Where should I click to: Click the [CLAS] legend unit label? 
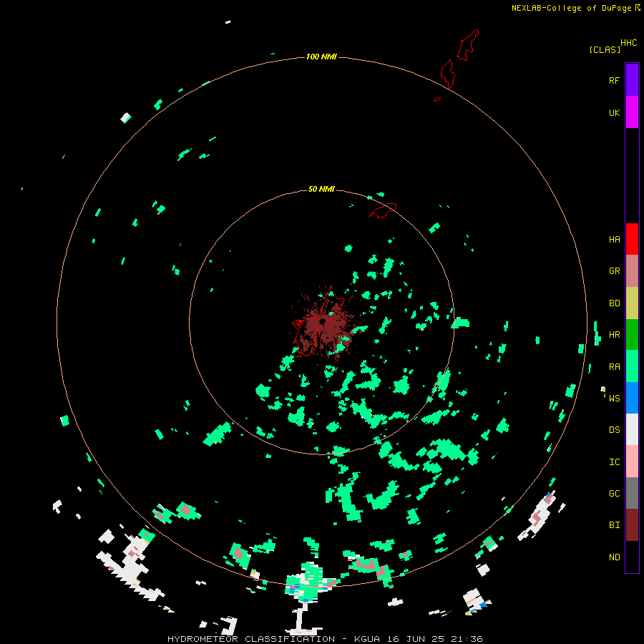coord(605,49)
